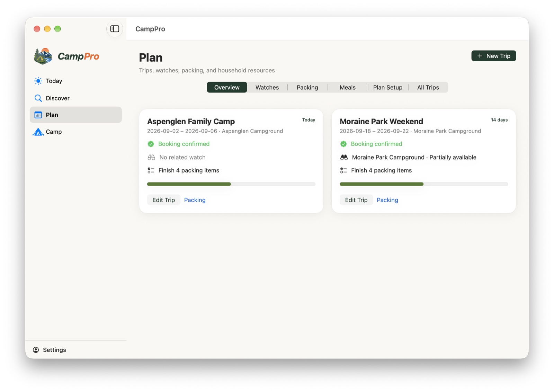Click the Camp tent icon
The image size is (554, 392).
(x=38, y=132)
